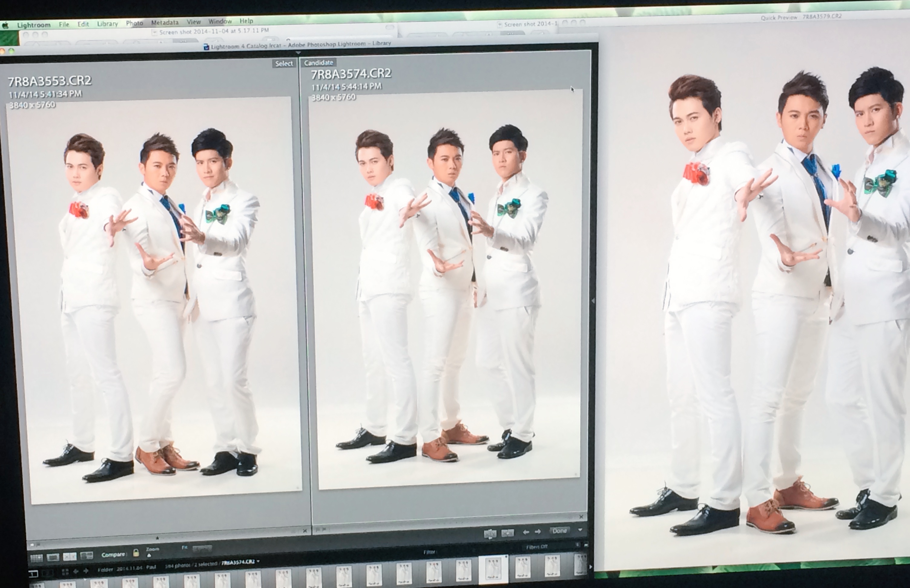Toggle the Link Focus lock icon
Screen dimensions: 910x588
click(136, 553)
